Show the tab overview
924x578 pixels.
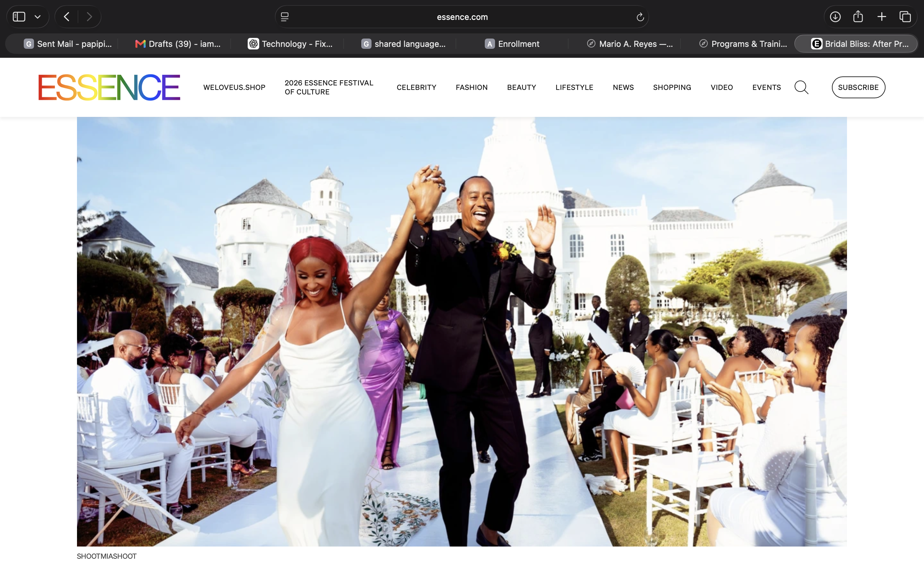pyautogui.click(x=905, y=17)
